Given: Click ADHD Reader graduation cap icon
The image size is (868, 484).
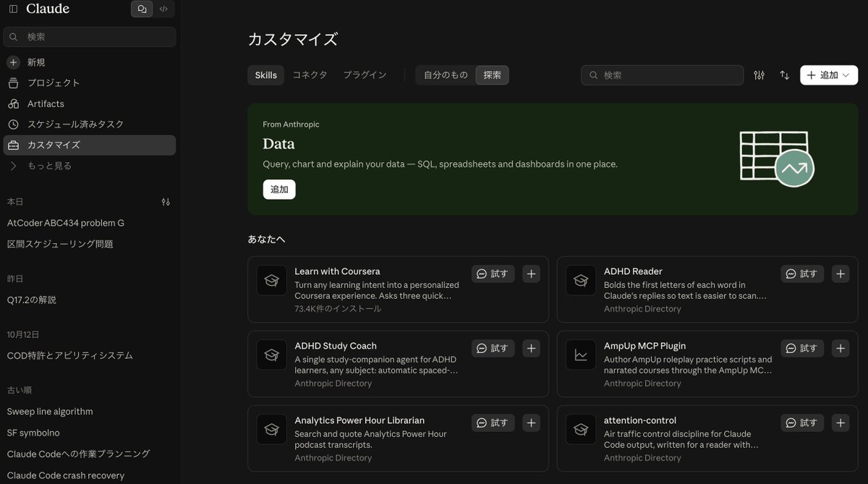Looking at the screenshot, I should pyautogui.click(x=581, y=281).
